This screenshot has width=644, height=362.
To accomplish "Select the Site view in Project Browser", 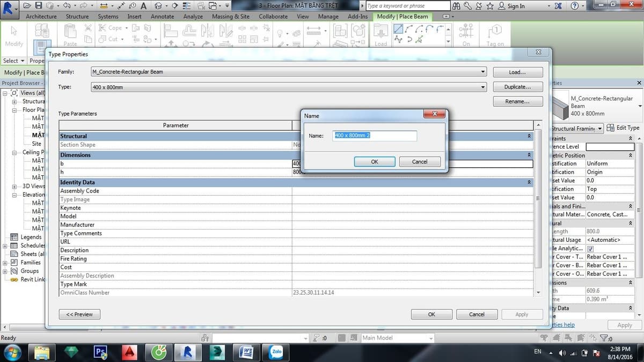I will coord(36,144).
